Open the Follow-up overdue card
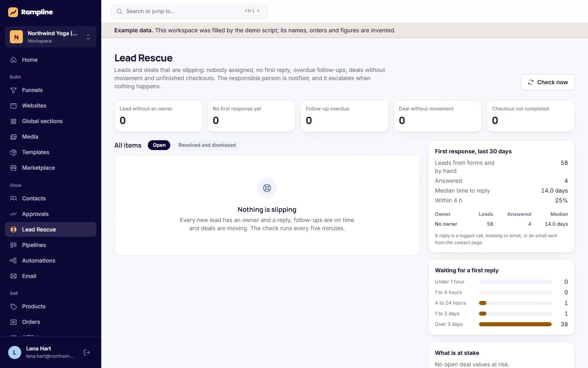588x368 pixels. [345, 116]
